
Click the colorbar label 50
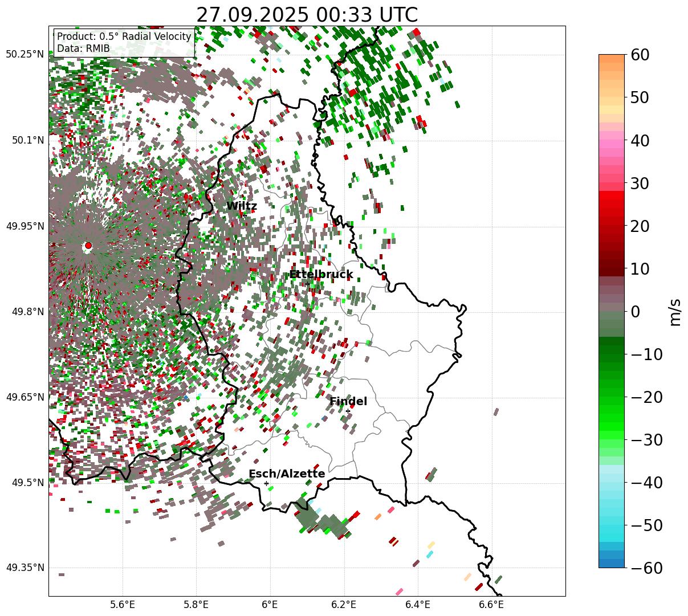[x=640, y=97]
